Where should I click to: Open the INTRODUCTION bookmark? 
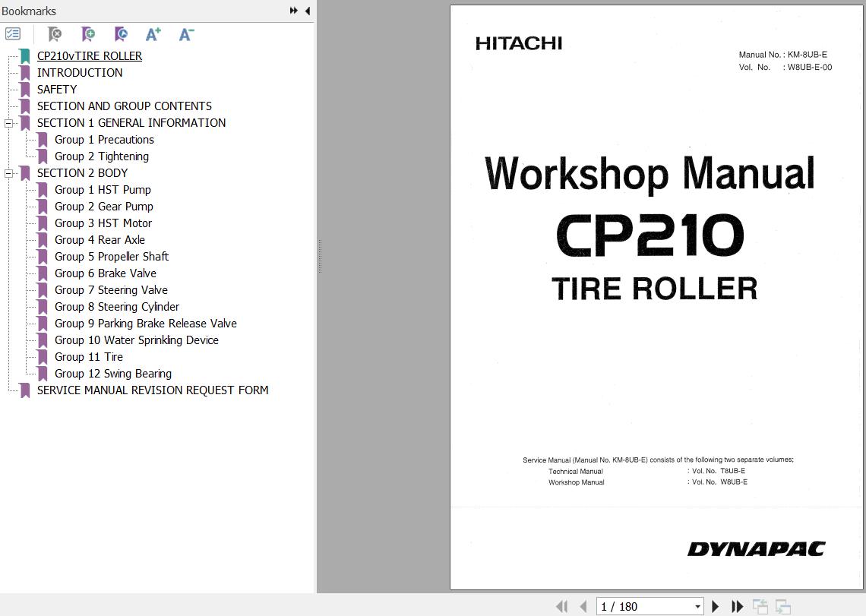[x=80, y=72]
